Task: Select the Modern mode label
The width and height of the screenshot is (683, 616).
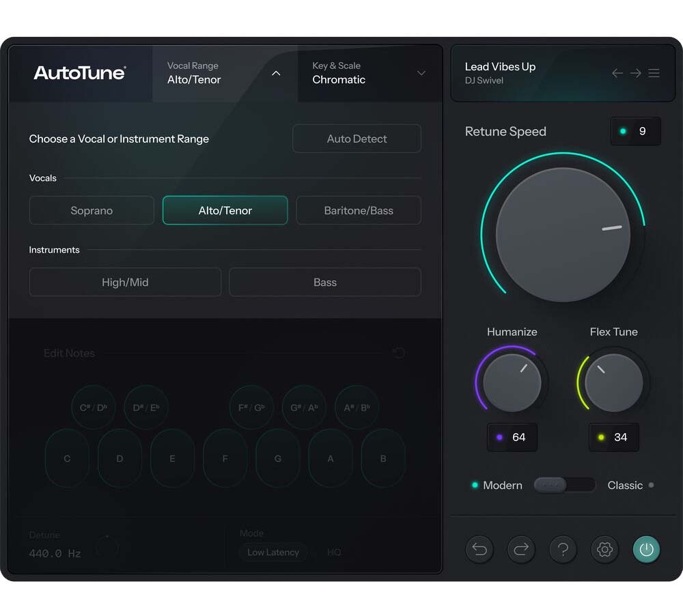Action: pos(502,486)
